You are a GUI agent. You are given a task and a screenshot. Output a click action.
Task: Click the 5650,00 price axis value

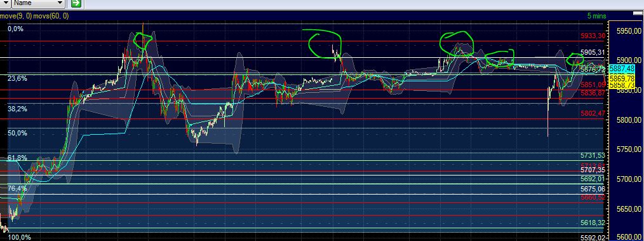pyautogui.click(x=629, y=209)
